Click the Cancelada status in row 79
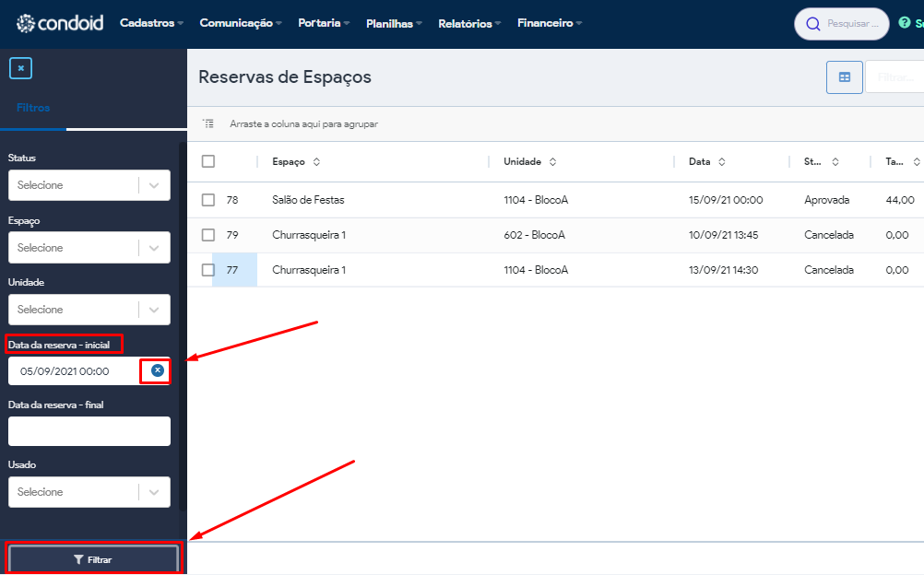Image resolution: width=924 pixels, height=575 pixels. coord(829,235)
